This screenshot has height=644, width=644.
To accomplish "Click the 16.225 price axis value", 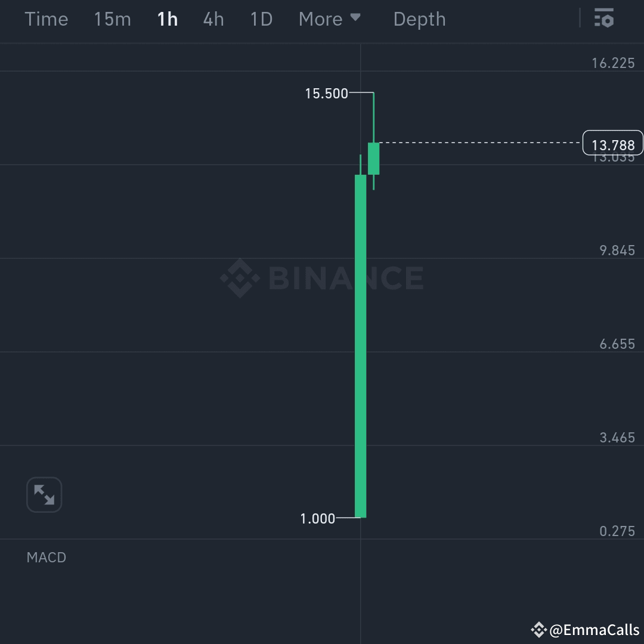I will 614,63.
